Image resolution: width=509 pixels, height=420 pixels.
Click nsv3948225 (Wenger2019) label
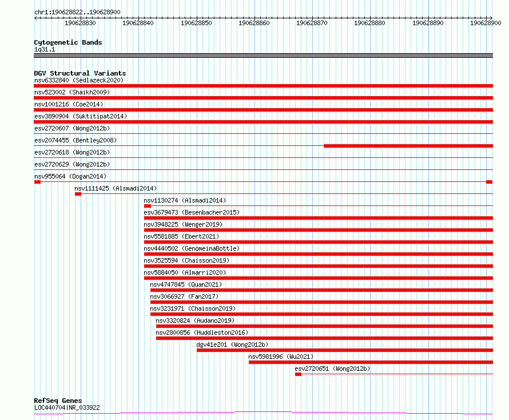pyautogui.click(x=183, y=224)
